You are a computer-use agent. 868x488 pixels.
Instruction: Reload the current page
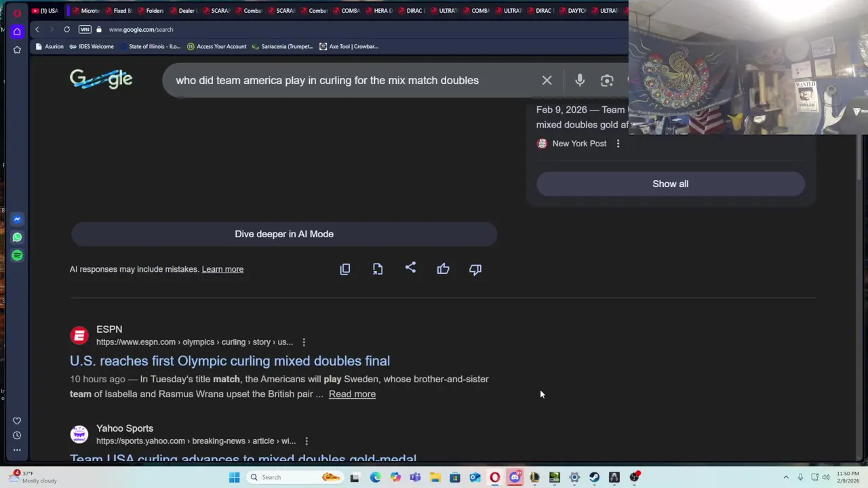point(66,29)
